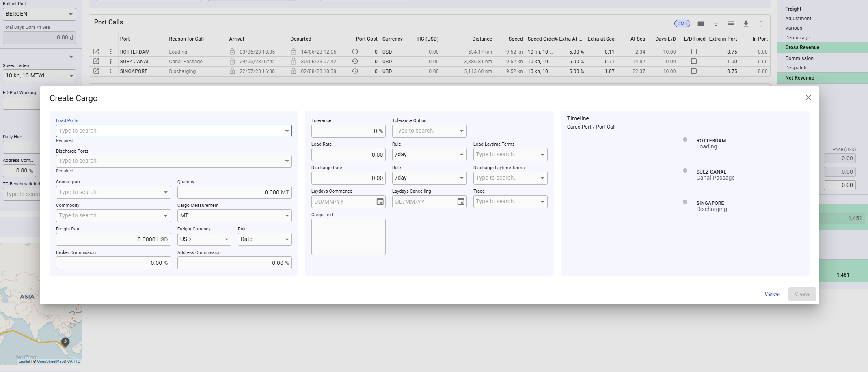Screen dimensions: 868x372
Task: Open the Laydays Commence calendar picker
Action: [x=380, y=202]
